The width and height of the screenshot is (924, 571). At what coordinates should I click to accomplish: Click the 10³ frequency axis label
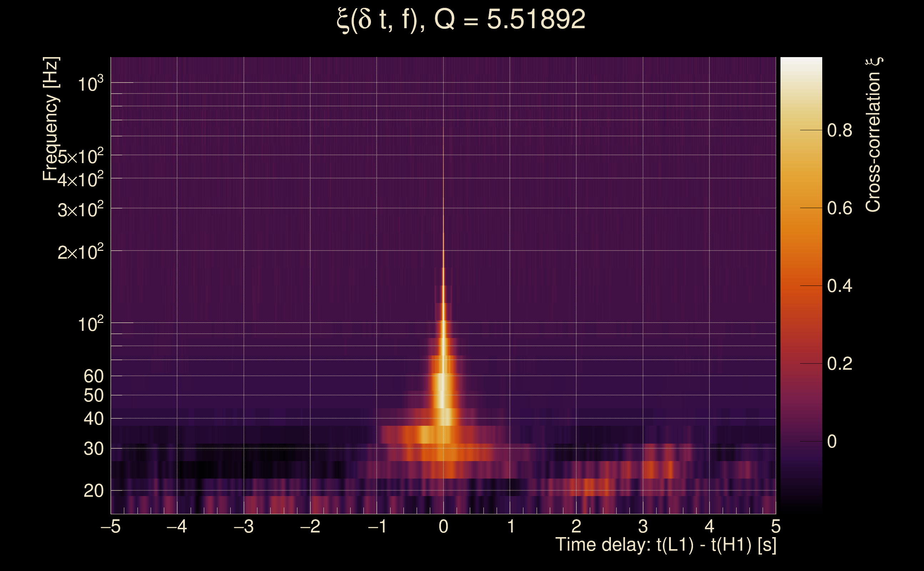coord(90,84)
